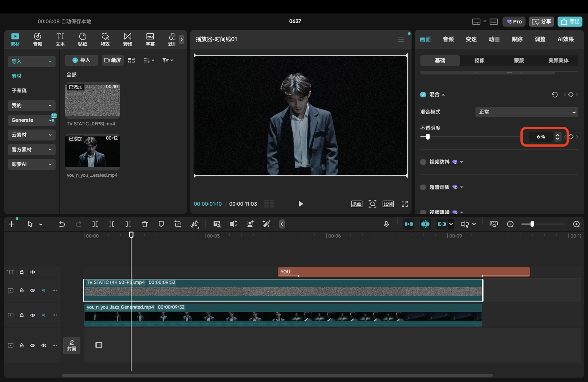This screenshot has height=382, width=588.
Task: Click the opacity 6% value field
Action: [x=541, y=137]
